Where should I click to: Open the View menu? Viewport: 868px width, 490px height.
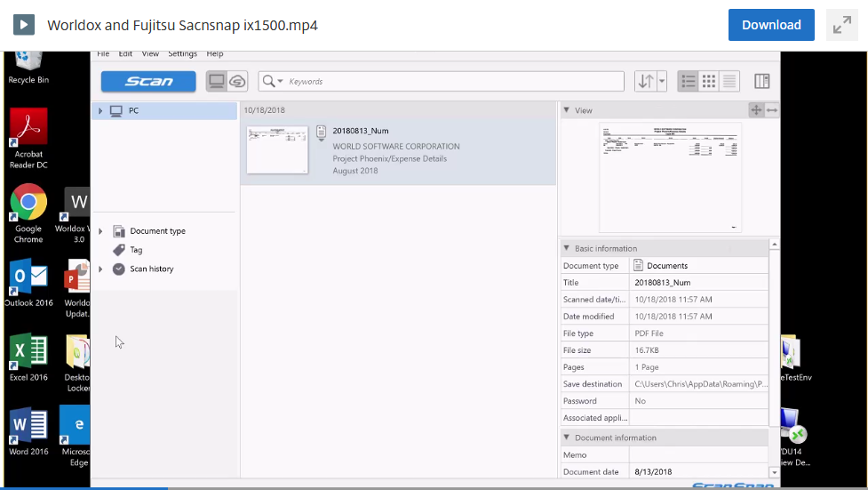point(150,53)
